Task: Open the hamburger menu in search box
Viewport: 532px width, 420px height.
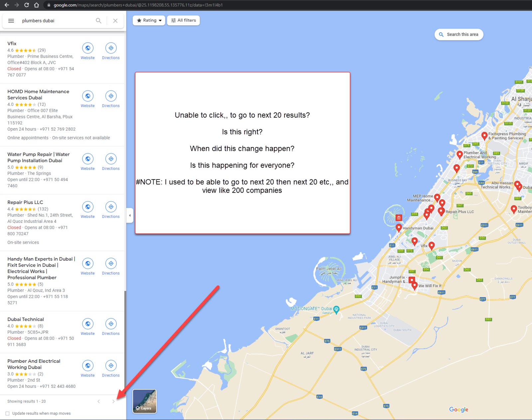Action: [x=11, y=21]
